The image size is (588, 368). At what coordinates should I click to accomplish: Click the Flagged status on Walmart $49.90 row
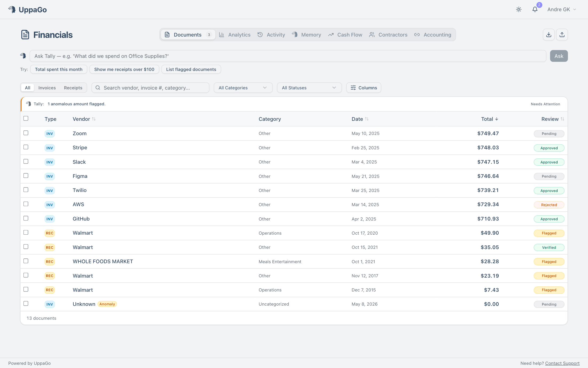[x=549, y=233]
